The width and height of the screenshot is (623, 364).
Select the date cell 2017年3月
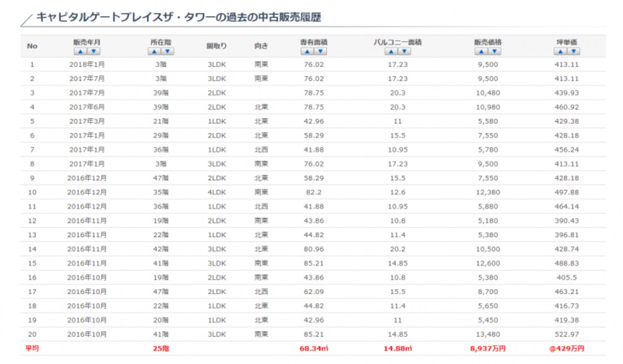pyautogui.click(x=87, y=121)
